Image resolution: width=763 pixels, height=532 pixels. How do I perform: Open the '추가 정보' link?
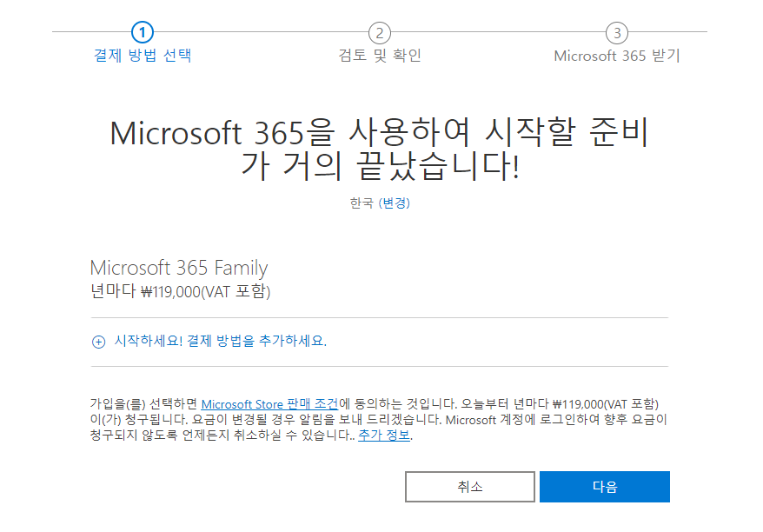[x=384, y=435]
